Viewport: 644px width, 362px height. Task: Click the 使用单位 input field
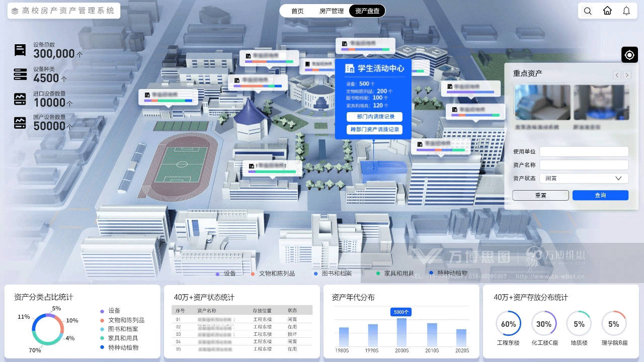coord(584,151)
